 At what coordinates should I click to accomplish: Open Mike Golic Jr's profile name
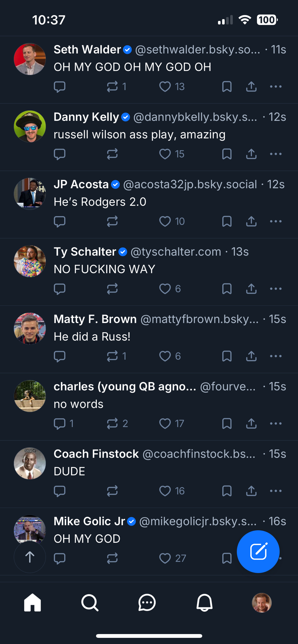(x=89, y=521)
